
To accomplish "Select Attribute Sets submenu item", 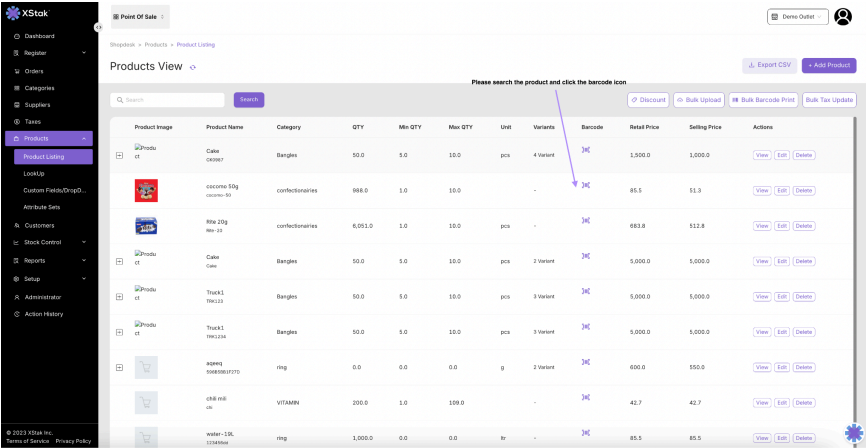I will click(41, 207).
